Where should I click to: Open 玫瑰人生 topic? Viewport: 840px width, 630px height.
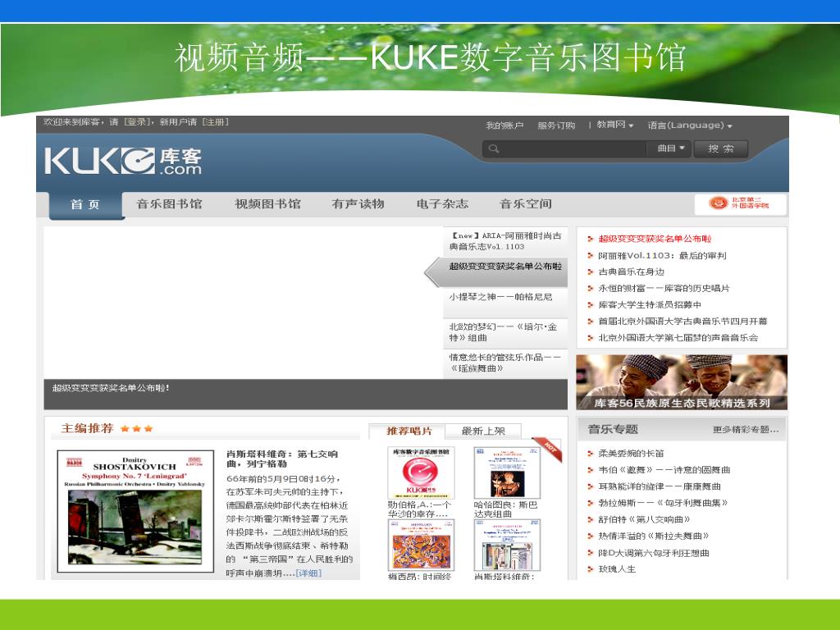pyautogui.click(x=617, y=569)
